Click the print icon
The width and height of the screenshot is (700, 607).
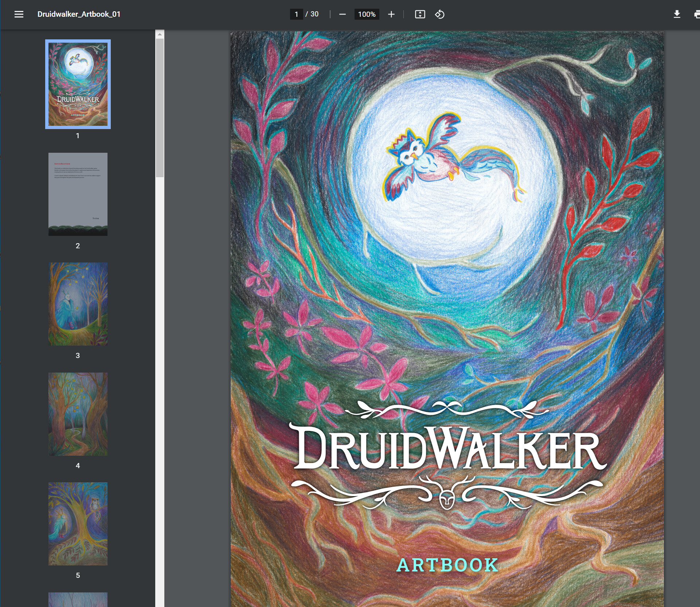[x=696, y=14]
